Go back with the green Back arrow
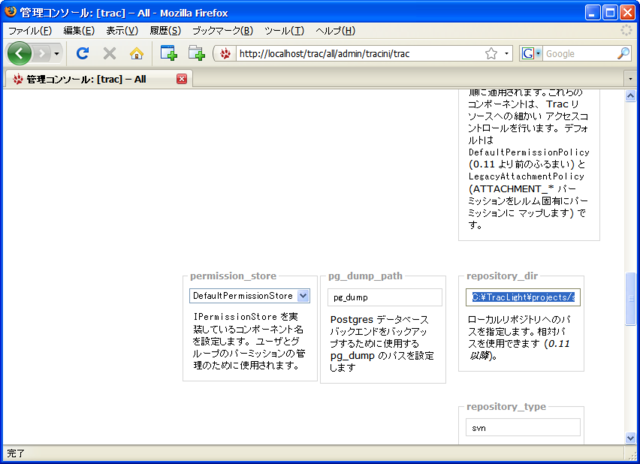 [19, 53]
